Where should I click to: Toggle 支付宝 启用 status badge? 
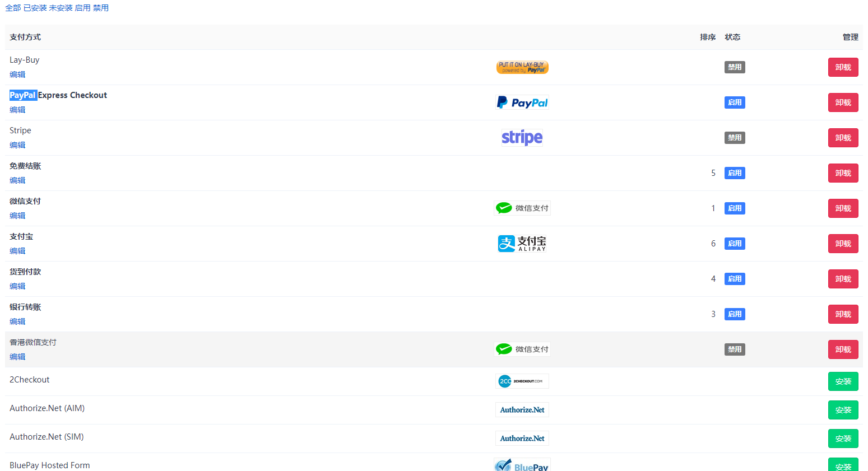735,244
